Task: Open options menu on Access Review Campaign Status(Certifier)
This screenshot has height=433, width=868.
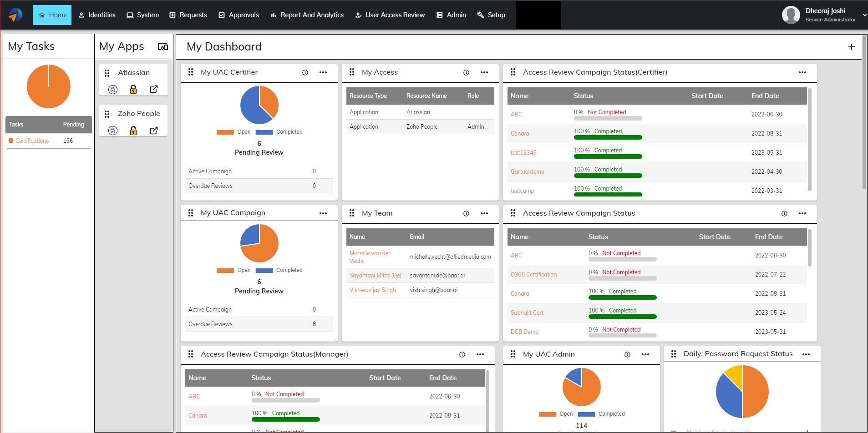Action: (x=802, y=72)
